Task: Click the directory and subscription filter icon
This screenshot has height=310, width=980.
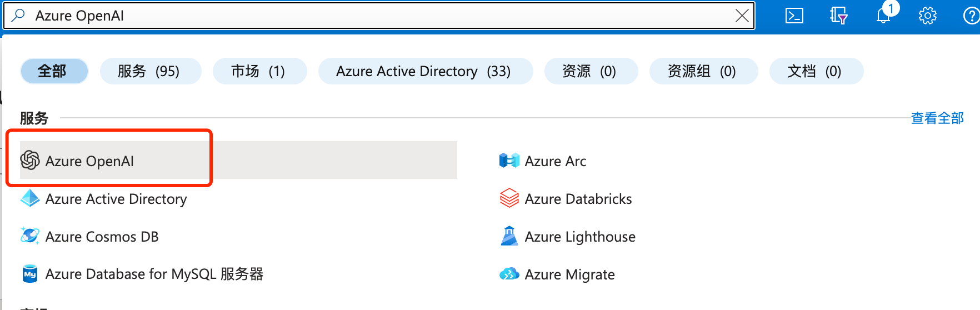Action: point(838,16)
